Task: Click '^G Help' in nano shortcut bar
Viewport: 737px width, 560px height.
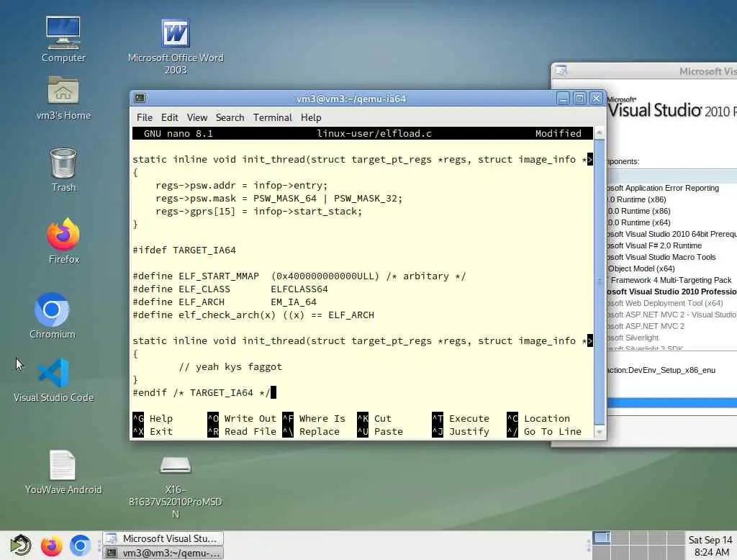Action: 153,418
